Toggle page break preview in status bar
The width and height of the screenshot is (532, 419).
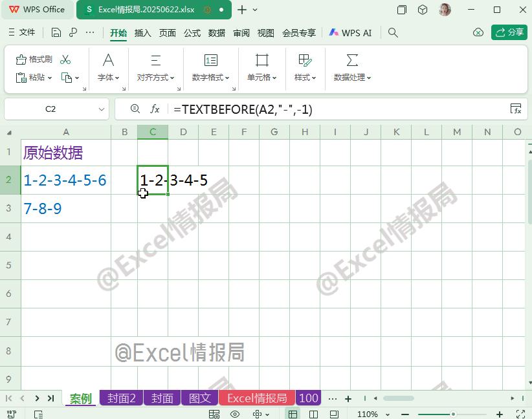[315, 413]
